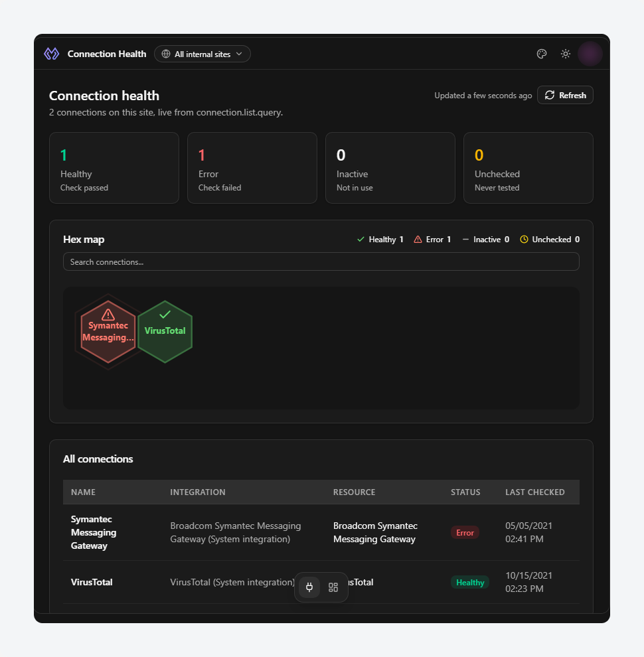Click the "10/15/2021 02:23 PM" timestamp
The height and width of the screenshot is (657, 644).
point(528,582)
